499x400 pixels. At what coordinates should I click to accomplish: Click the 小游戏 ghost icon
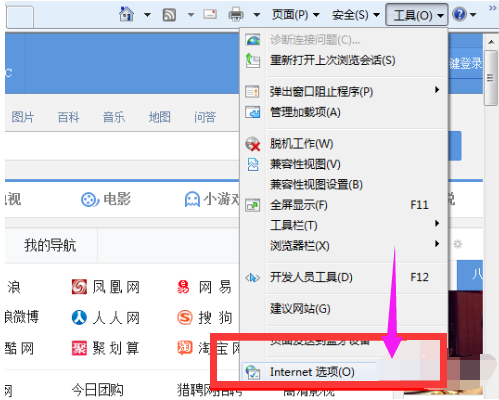pyautogui.click(x=192, y=199)
